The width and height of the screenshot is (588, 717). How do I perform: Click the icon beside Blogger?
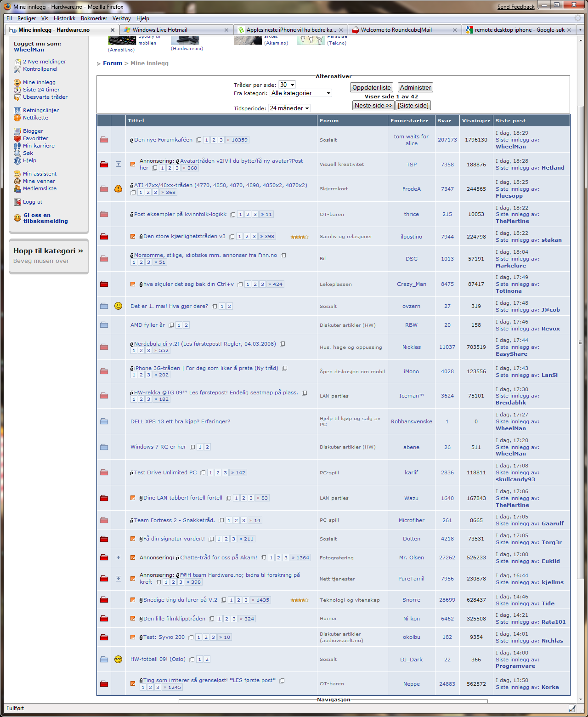17,131
